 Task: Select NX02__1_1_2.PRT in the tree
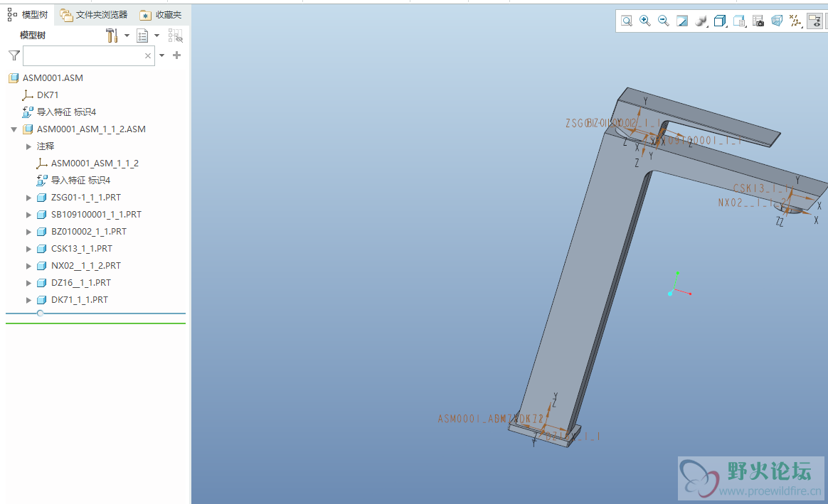(86, 266)
